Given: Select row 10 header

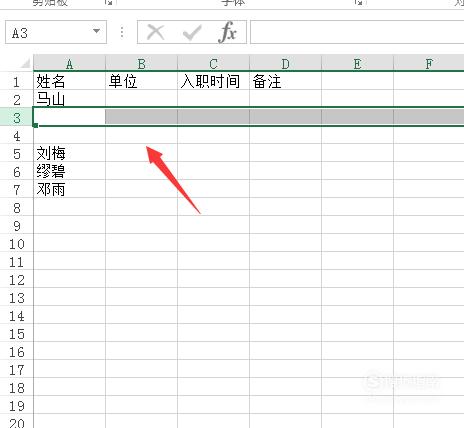Looking at the screenshot, I should click(17, 244).
